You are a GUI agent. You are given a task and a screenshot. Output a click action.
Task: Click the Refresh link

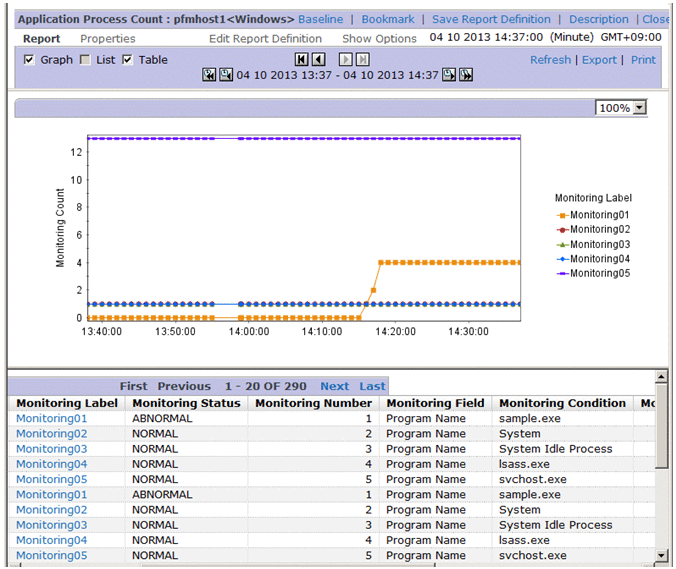[x=550, y=60]
